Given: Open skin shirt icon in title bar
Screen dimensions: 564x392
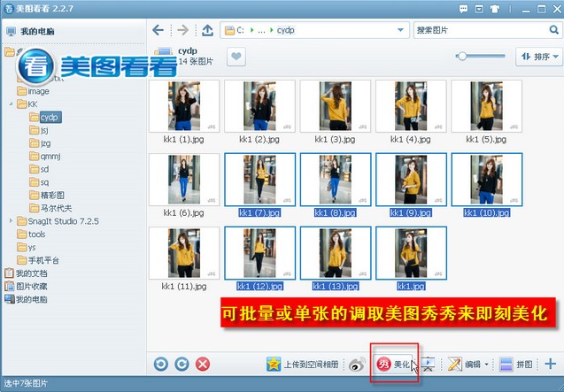Looking at the screenshot, I should (495, 9).
